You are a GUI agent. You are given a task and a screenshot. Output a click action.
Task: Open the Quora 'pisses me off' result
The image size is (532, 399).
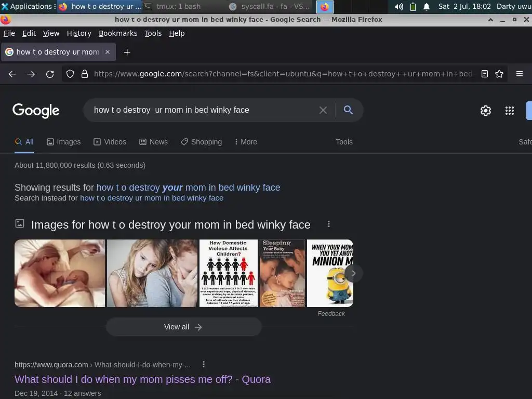click(x=142, y=379)
